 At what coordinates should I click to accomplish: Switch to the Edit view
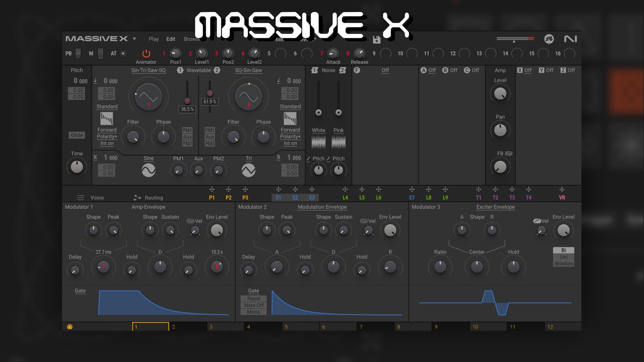pyautogui.click(x=171, y=39)
